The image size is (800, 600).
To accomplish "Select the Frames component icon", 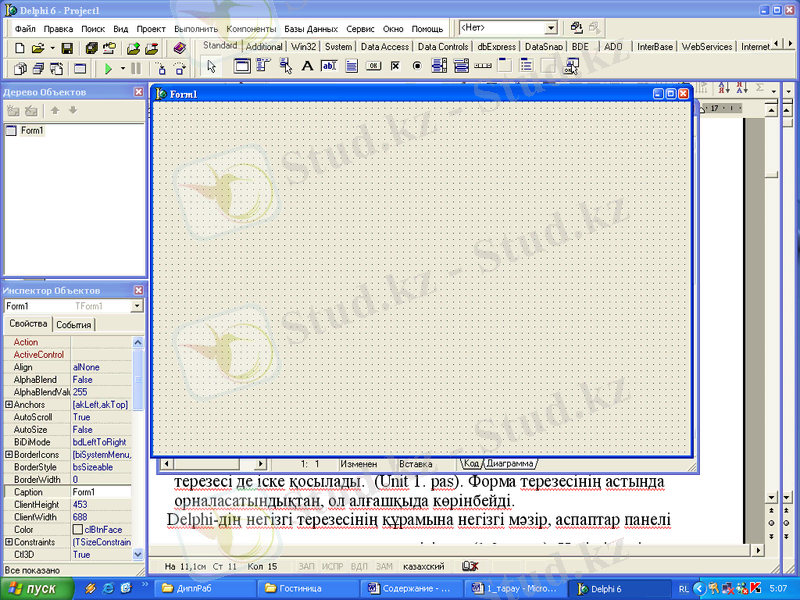I will pos(242,66).
